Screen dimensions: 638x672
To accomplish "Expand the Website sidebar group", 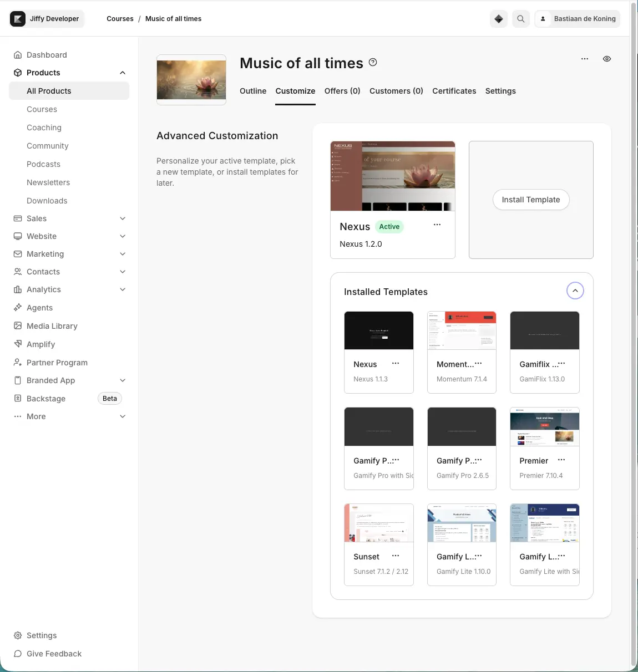I will pos(123,236).
